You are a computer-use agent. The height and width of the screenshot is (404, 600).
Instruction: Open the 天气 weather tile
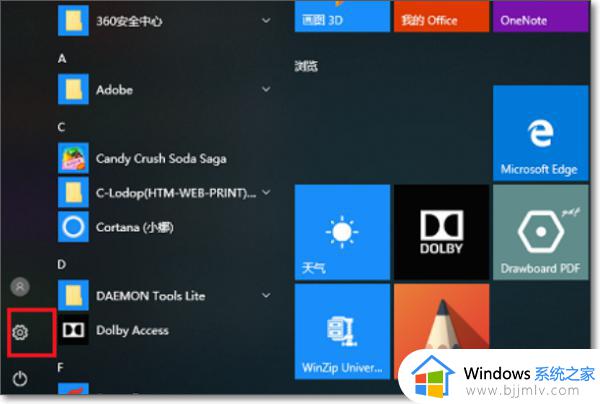click(342, 232)
